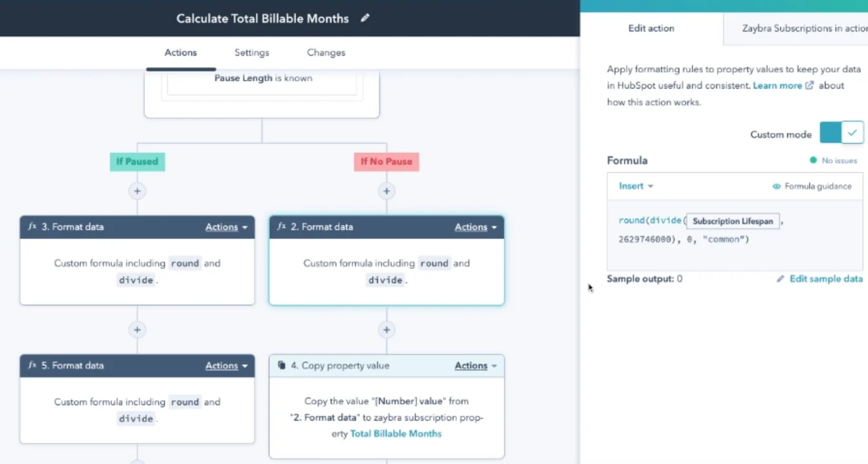This screenshot has width=868, height=464.
Task: Click the eye icon for Formula guidance
Action: pos(777,187)
